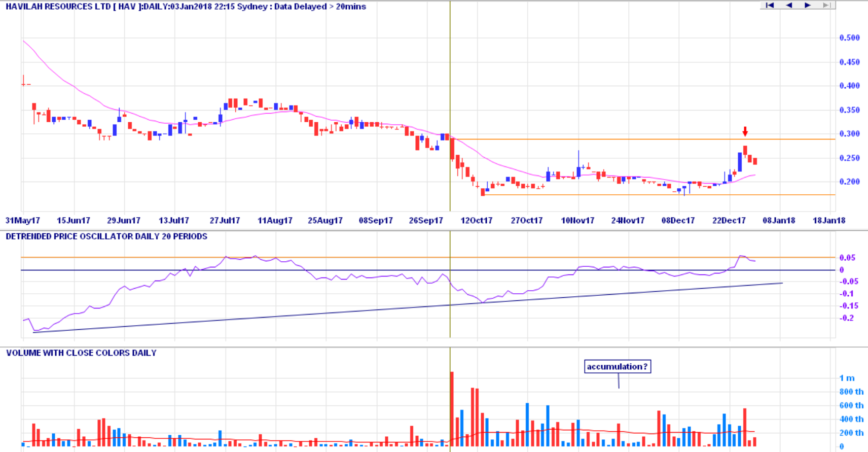Jump to the first chart period
The height and width of the screenshot is (452, 868).
[x=770, y=5]
